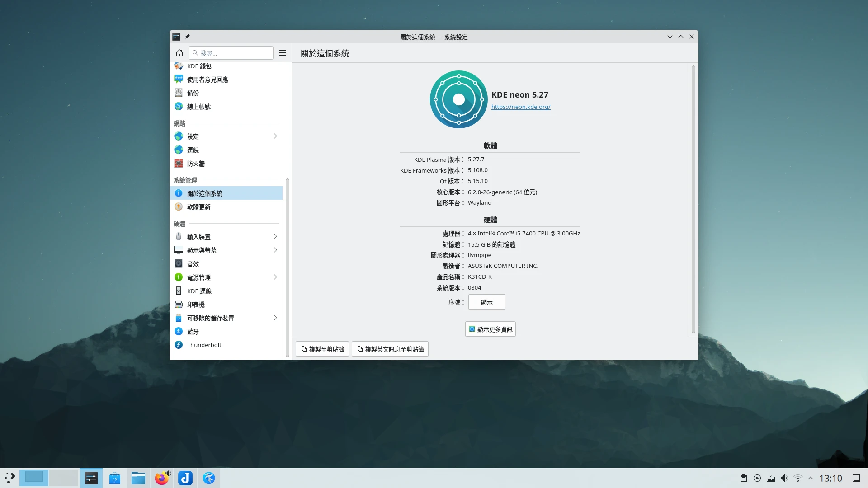Open the volume icon in the system tray
Screen dimensions: 868x488
tap(784, 478)
